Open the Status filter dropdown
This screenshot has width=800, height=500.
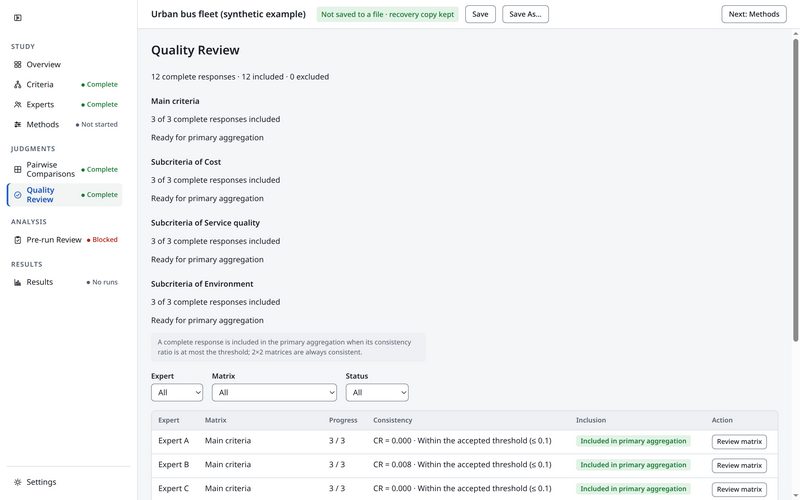(377, 393)
